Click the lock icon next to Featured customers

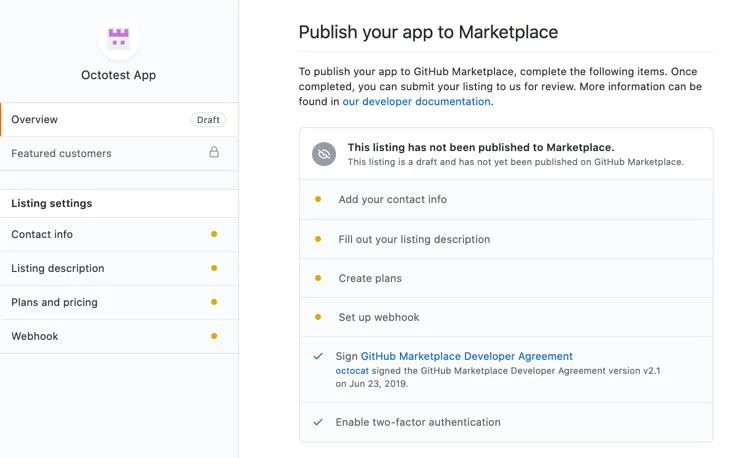[214, 152]
